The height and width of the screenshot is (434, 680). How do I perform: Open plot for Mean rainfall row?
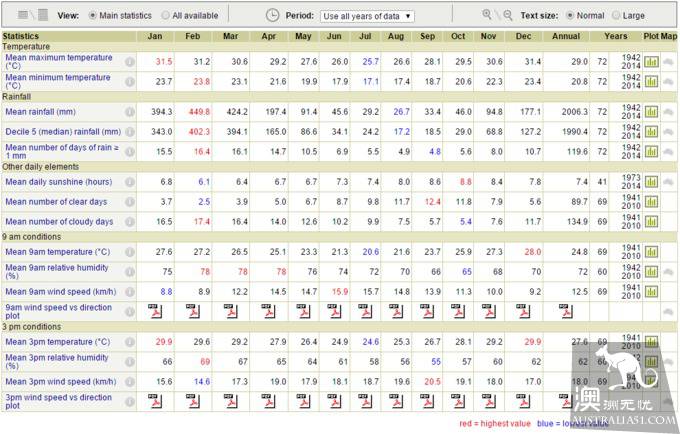tap(651, 112)
